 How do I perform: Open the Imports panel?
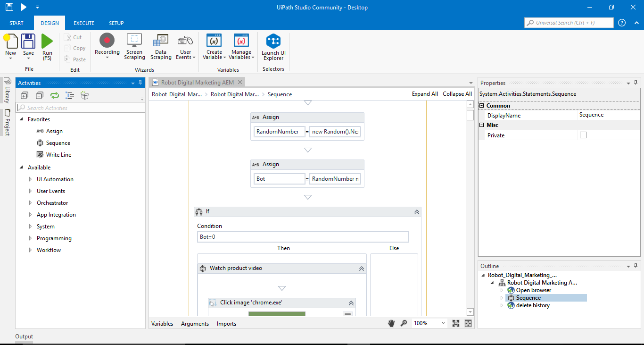point(226,324)
